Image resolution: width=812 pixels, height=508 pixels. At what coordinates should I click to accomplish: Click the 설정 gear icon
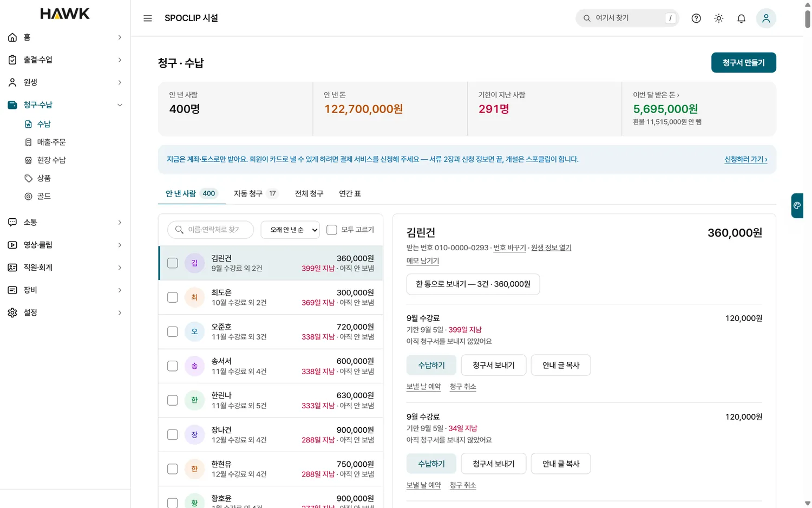12,312
